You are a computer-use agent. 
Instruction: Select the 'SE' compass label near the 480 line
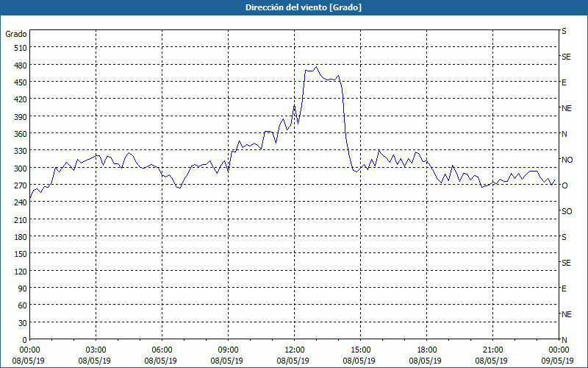click(x=566, y=57)
